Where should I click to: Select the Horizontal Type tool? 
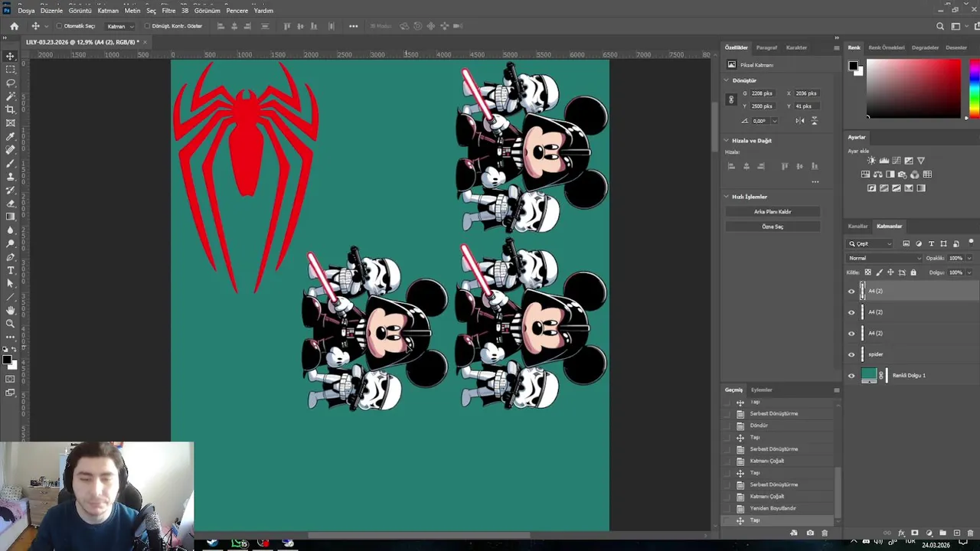click(11, 270)
